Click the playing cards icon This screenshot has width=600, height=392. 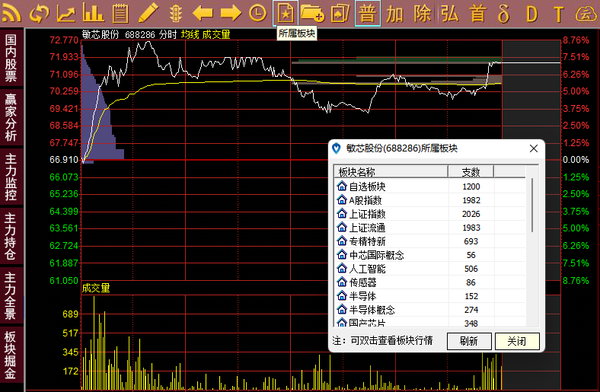[x=340, y=13]
